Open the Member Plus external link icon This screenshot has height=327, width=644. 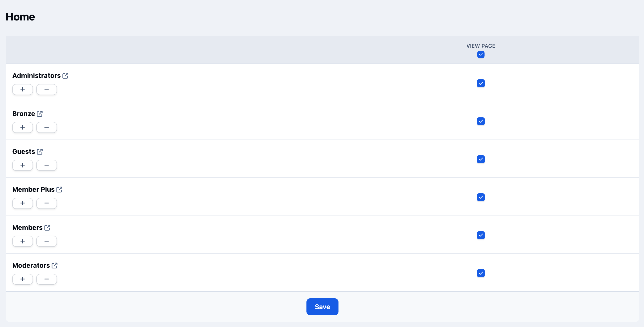59,189
